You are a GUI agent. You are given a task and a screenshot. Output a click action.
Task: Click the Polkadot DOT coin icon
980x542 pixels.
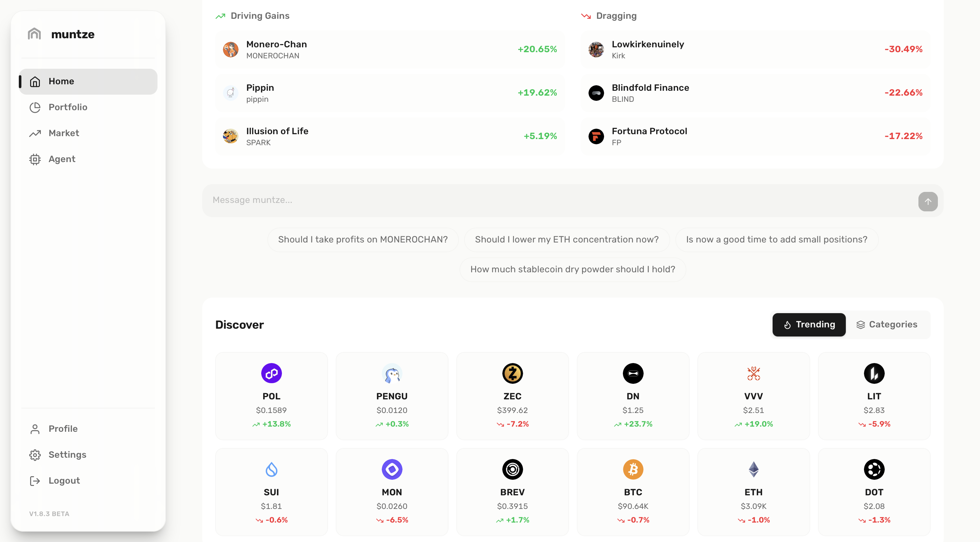[874, 469]
